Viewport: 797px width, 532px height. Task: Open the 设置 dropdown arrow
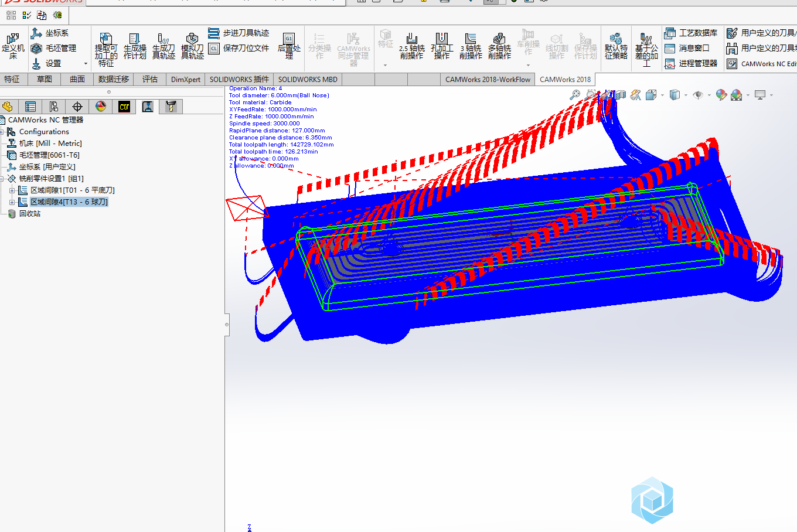[x=86, y=64]
